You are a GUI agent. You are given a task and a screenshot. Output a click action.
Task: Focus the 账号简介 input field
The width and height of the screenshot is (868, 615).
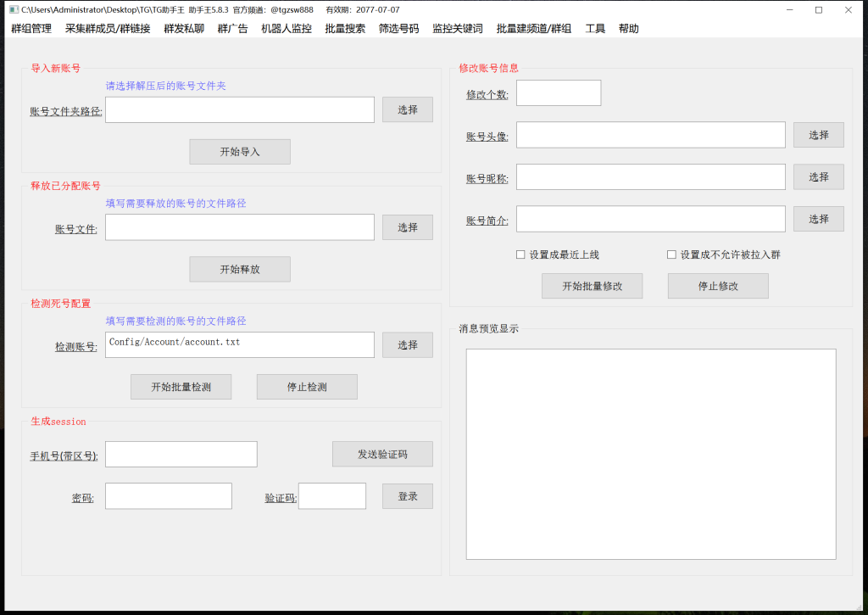(650, 219)
